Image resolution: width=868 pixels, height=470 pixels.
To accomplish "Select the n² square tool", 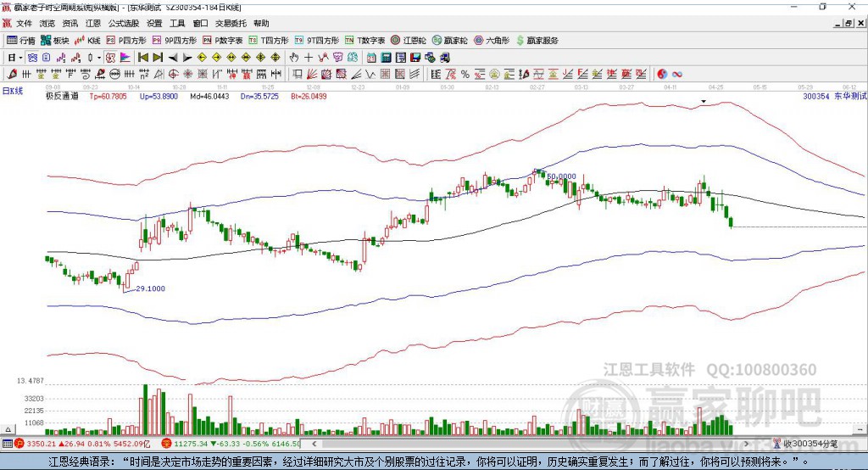I will pos(144,74).
